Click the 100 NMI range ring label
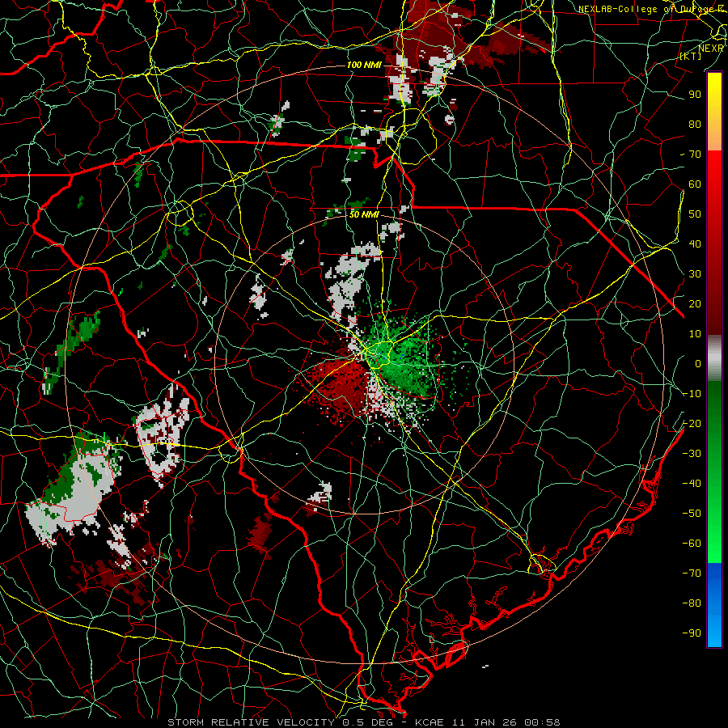This screenshot has width=728, height=728. click(364, 65)
